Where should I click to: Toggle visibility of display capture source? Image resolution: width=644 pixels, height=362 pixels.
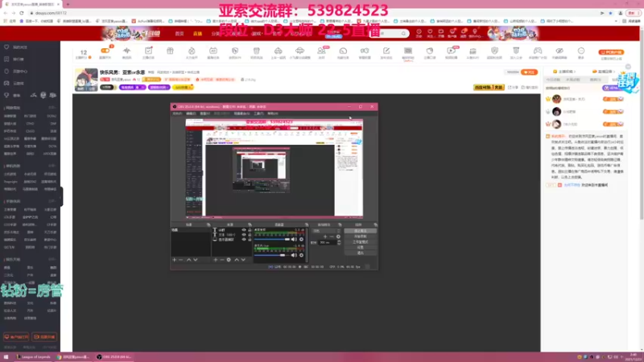[244, 239]
